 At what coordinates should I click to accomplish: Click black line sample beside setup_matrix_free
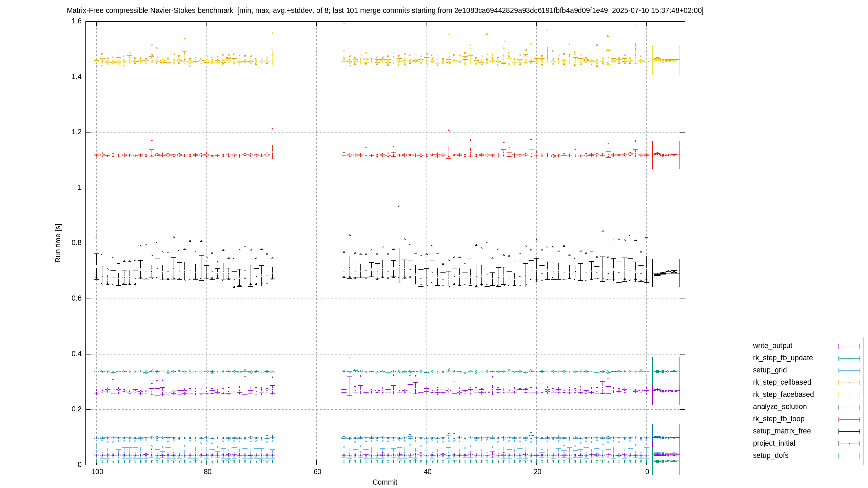[x=849, y=431]
